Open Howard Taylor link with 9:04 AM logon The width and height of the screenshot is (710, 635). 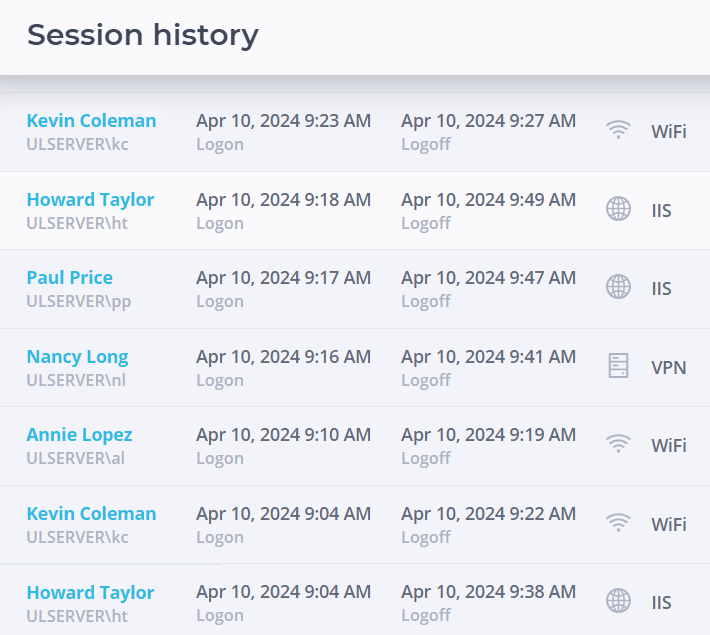tap(91, 592)
